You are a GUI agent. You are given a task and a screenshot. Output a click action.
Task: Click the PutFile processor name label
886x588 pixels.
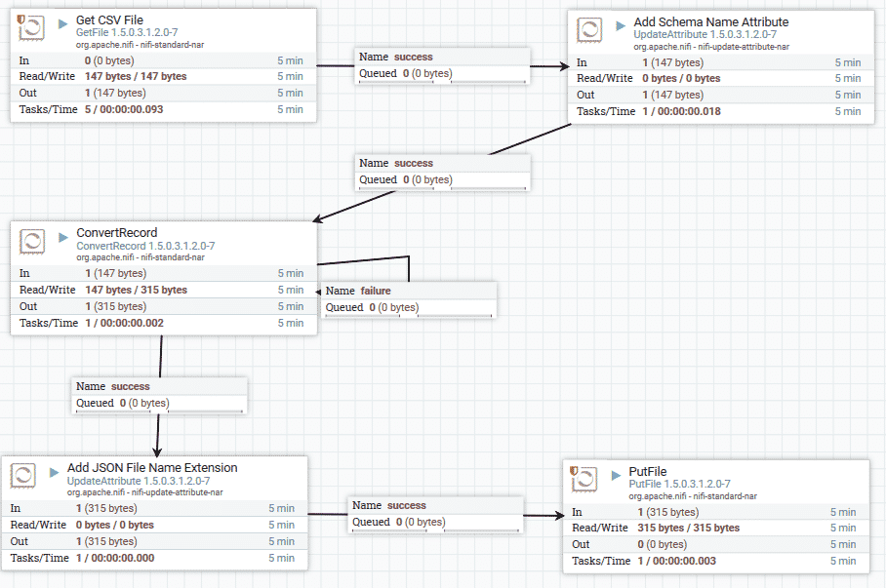tap(648, 472)
